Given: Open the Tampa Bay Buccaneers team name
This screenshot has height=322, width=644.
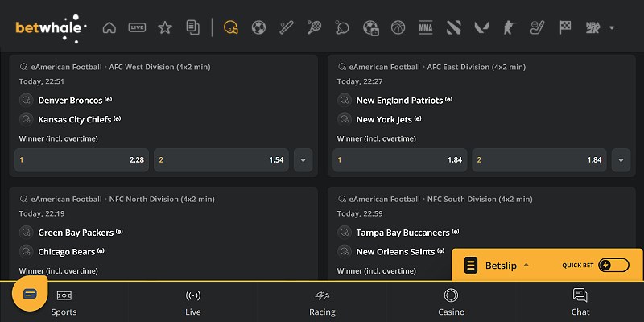Looking at the screenshot, I should pos(403,233).
